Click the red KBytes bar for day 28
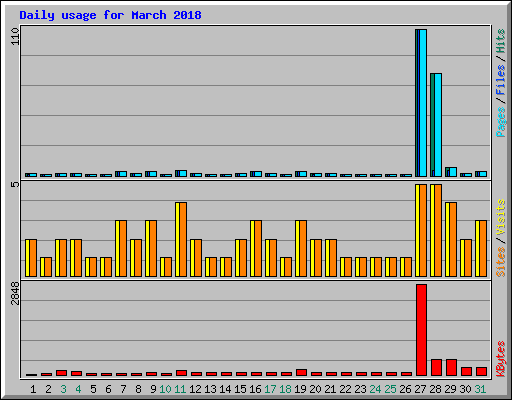This screenshot has height=400, width=512. pos(436,367)
